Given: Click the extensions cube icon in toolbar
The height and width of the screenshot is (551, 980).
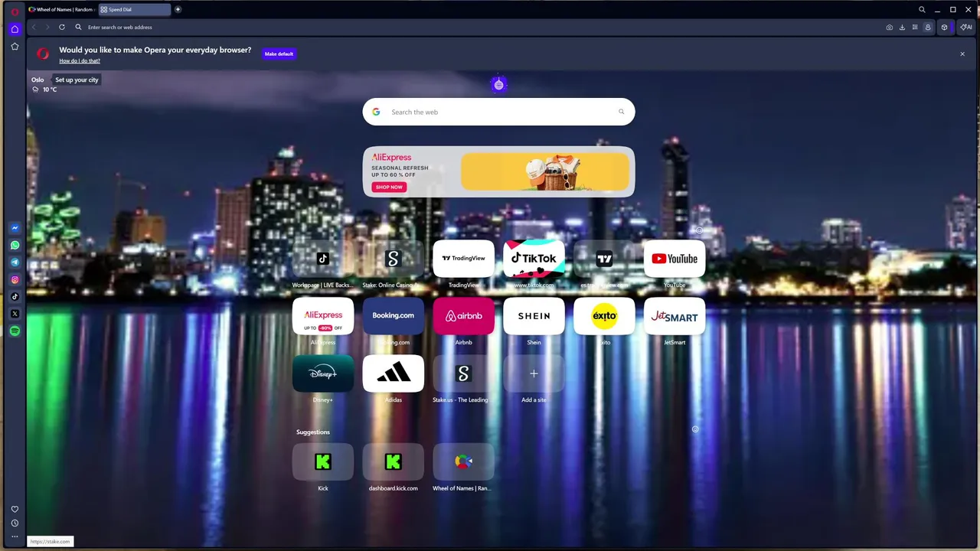Looking at the screenshot, I should point(944,27).
